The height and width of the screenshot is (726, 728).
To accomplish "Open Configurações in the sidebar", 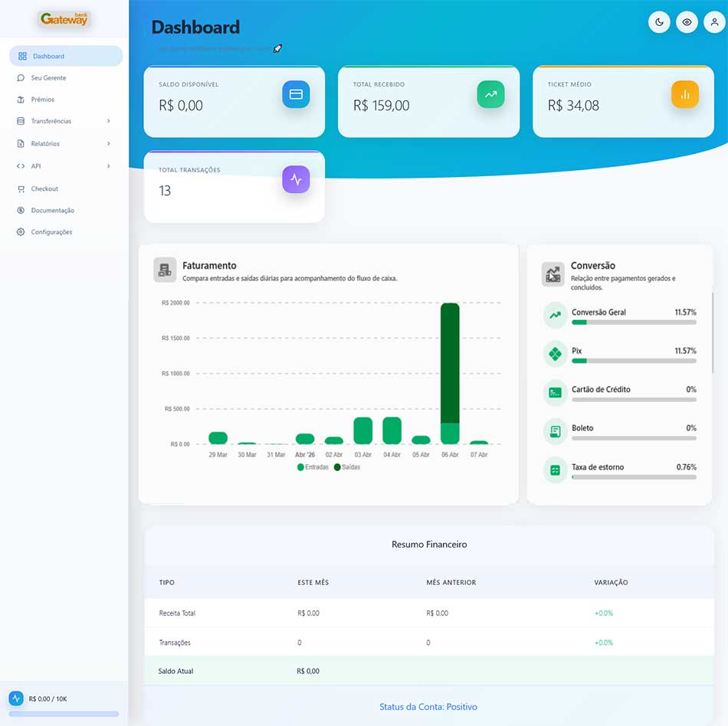I will point(51,232).
